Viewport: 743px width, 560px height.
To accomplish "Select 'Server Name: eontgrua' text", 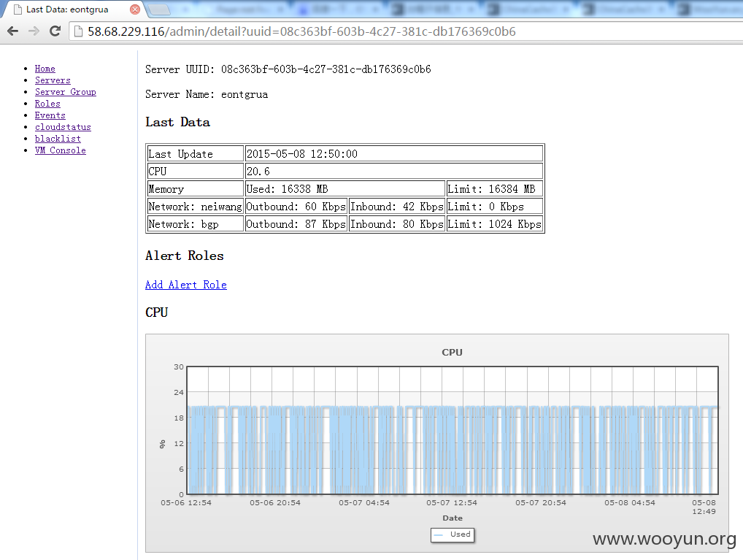I will click(x=207, y=94).
